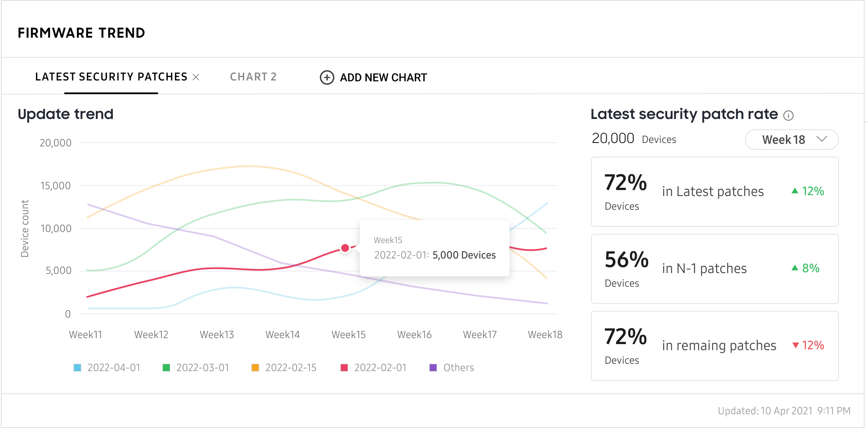Toggle the 2022-04-01 blue legend series
This screenshot has width=868, height=428.
point(107,368)
